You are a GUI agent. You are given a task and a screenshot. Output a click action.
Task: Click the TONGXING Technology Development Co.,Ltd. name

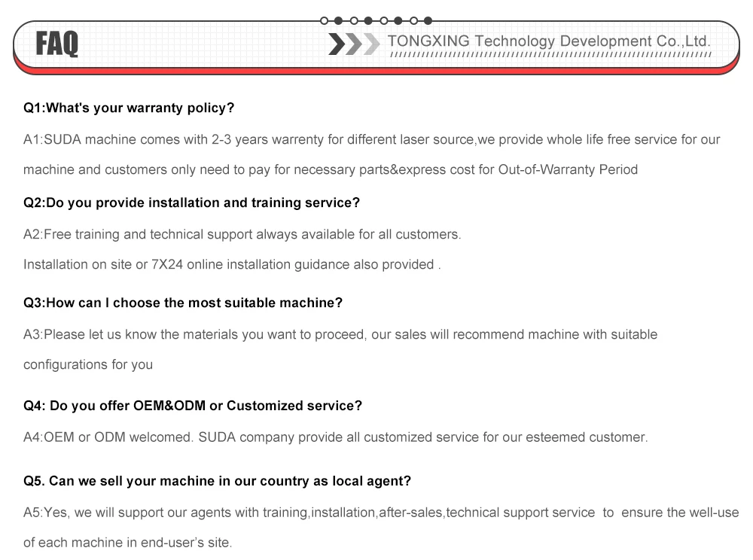[549, 41]
